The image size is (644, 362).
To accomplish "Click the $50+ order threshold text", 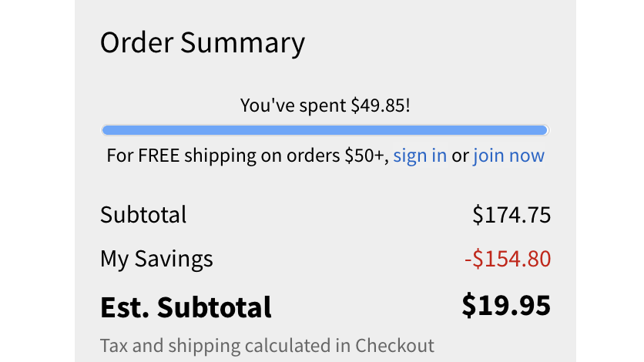I will [365, 156].
